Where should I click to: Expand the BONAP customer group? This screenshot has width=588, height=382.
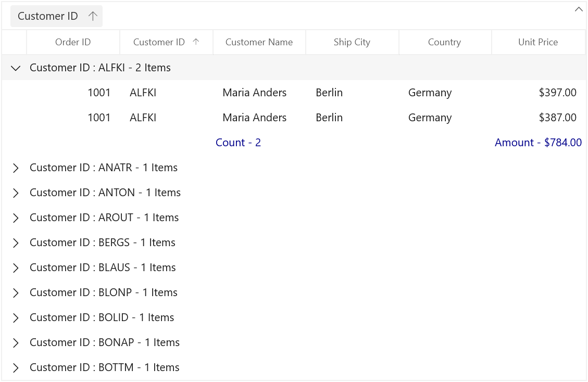tap(16, 343)
